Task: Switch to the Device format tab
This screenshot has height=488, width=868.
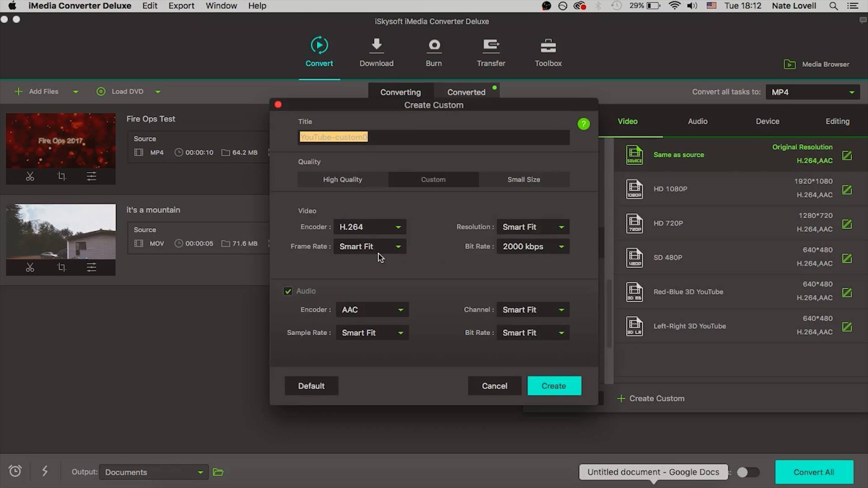Action: tap(768, 121)
